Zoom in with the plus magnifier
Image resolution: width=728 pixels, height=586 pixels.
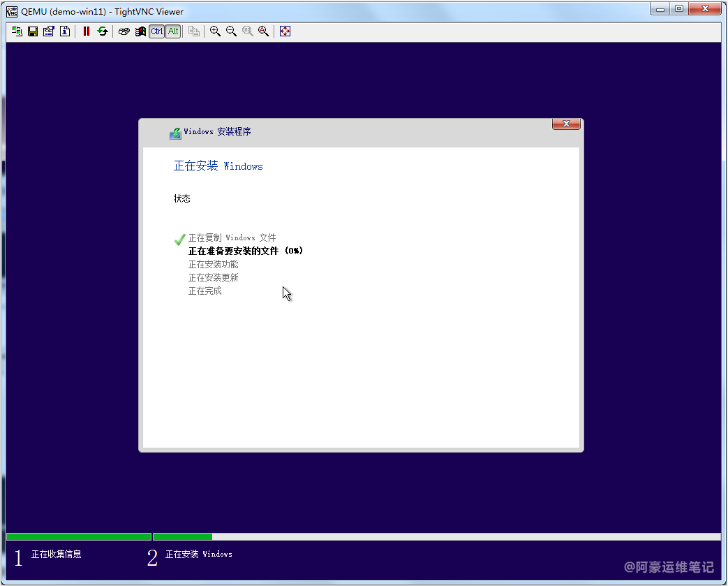pos(215,31)
